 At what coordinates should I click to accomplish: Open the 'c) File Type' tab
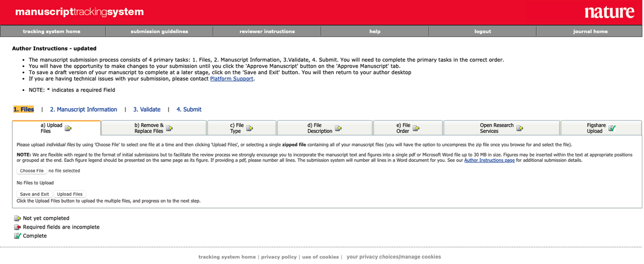tap(241, 128)
